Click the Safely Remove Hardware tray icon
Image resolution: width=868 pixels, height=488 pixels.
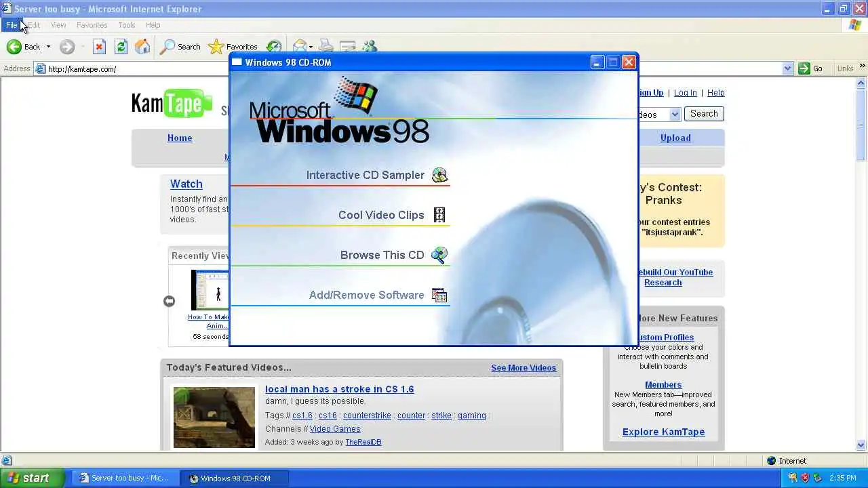coord(818,478)
